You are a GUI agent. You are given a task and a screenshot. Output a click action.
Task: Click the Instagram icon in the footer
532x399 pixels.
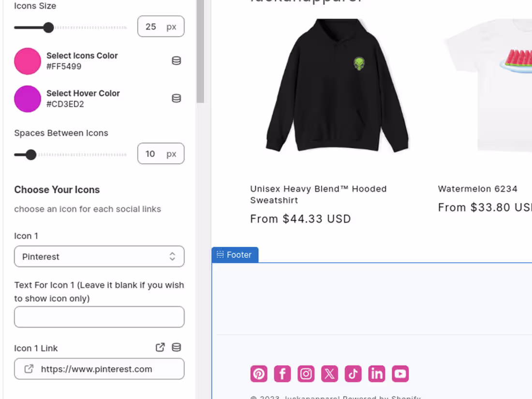pos(306,373)
